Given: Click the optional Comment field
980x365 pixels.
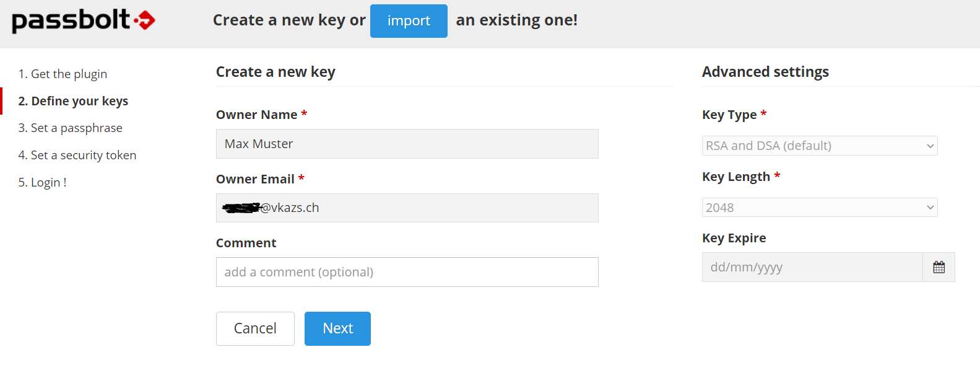Looking at the screenshot, I should click(407, 272).
